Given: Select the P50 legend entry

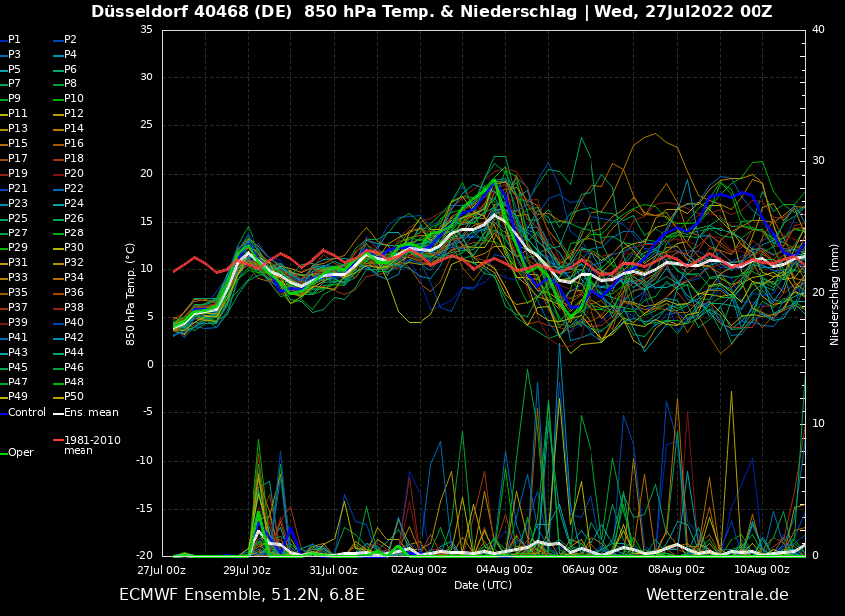Looking at the screenshot, I should [74, 397].
